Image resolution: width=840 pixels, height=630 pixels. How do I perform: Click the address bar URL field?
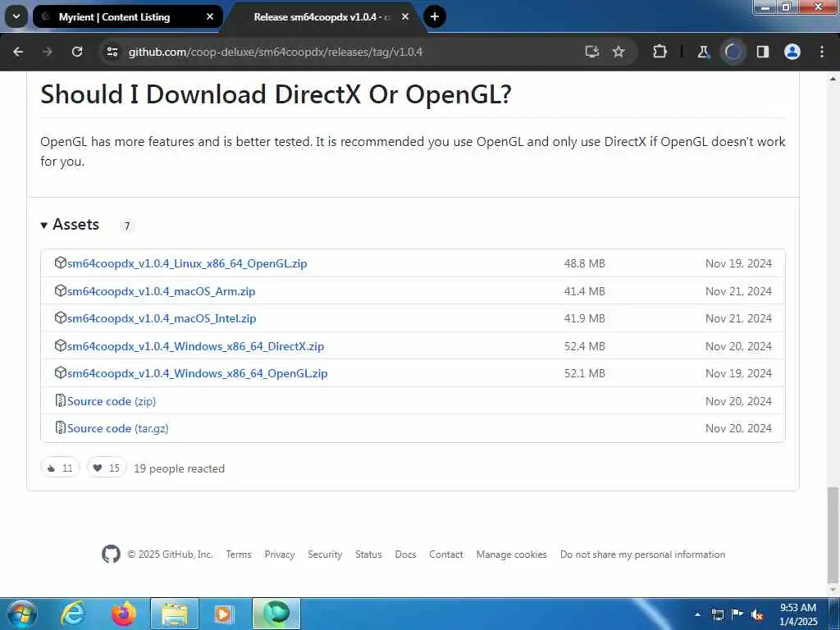(343, 52)
